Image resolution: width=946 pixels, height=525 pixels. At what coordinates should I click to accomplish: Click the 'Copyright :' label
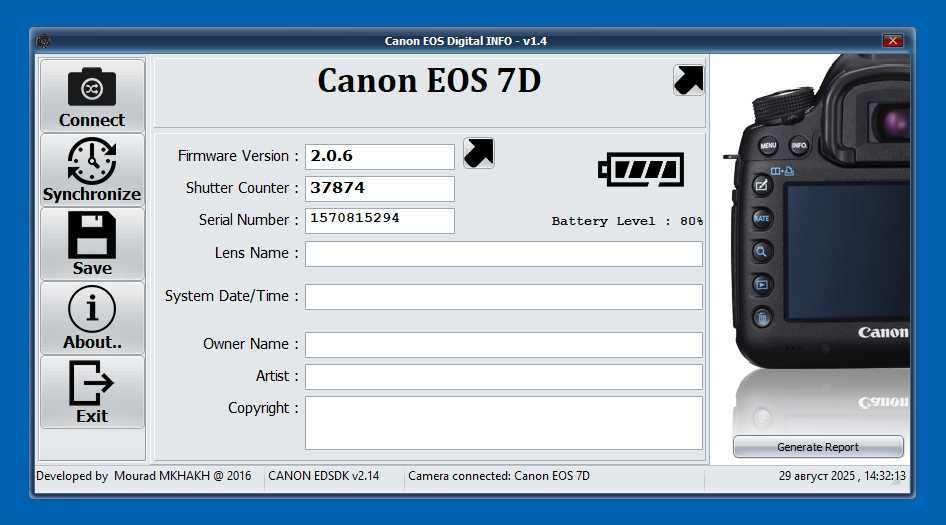click(x=263, y=408)
